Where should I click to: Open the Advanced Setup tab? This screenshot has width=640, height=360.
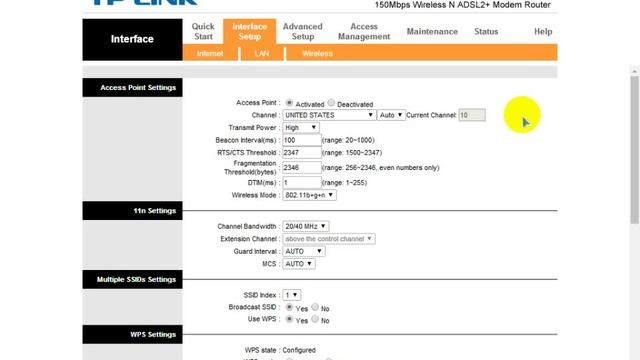302,31
